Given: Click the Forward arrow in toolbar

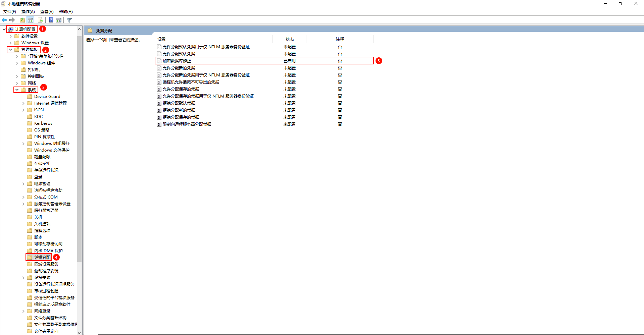Looking at the screenshot, I should tap(12, 20).
